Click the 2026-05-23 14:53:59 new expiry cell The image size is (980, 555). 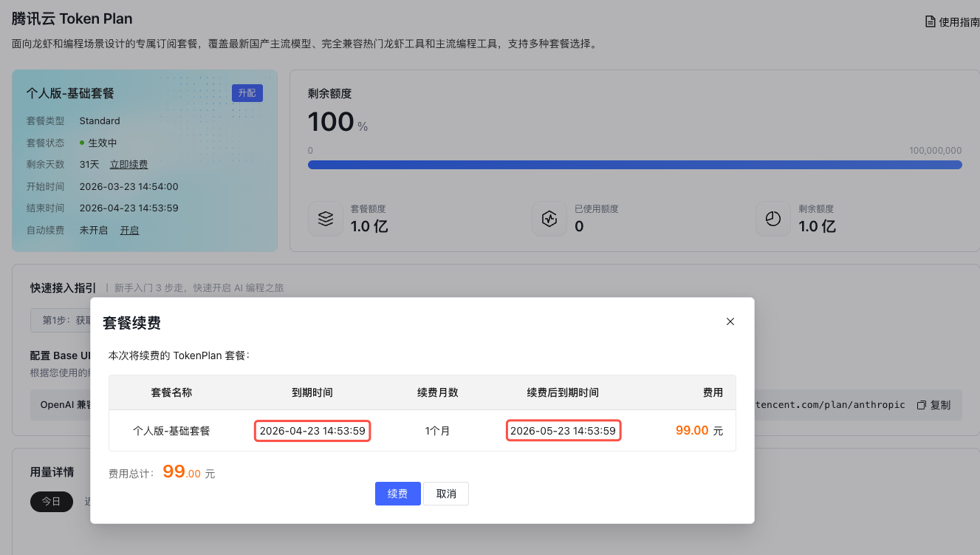tap(563, 431)
